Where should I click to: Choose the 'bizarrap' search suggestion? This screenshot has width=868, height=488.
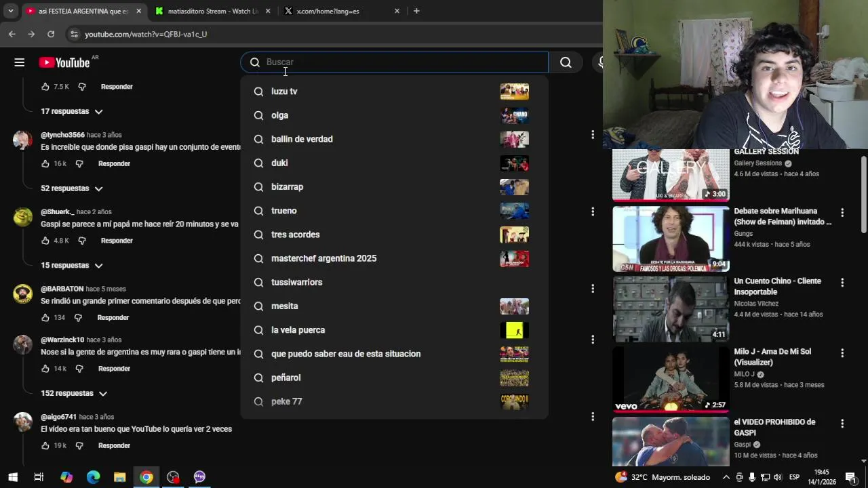tap(394, 187)
